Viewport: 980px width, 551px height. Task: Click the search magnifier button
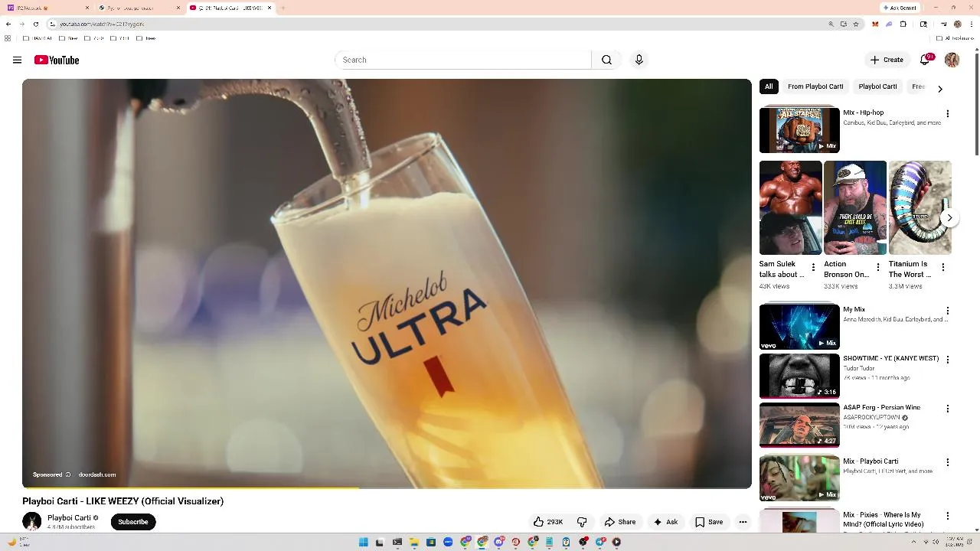click(606, 60)
